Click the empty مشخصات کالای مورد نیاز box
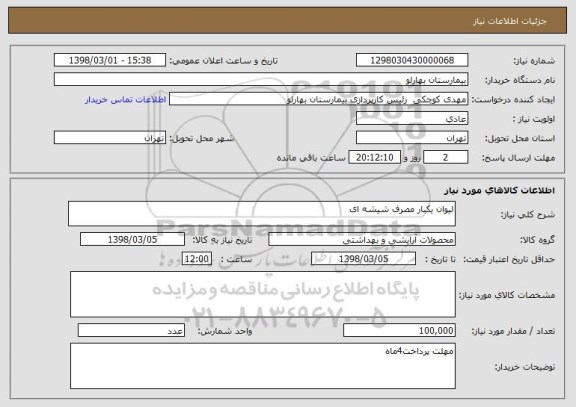Screen dimensions: 576x407 (263, 294)
